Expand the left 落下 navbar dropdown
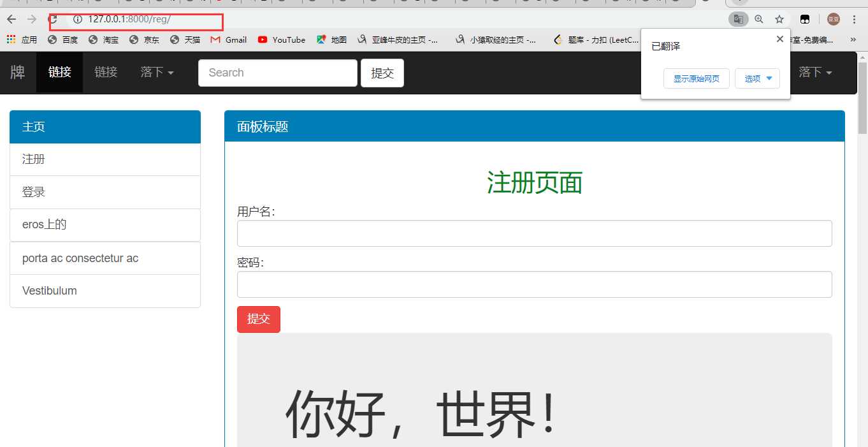This screenshot has width=868, height=447. pos(157,72)
